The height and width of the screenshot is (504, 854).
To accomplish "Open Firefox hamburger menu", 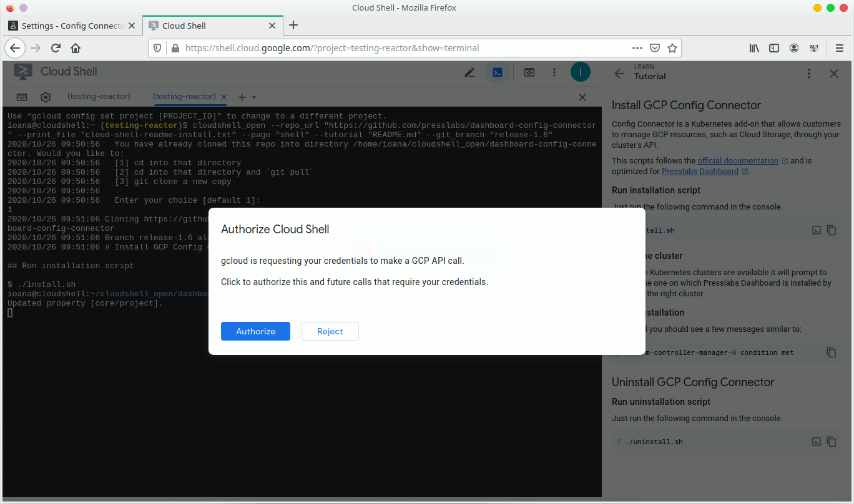I will [840, 48].
